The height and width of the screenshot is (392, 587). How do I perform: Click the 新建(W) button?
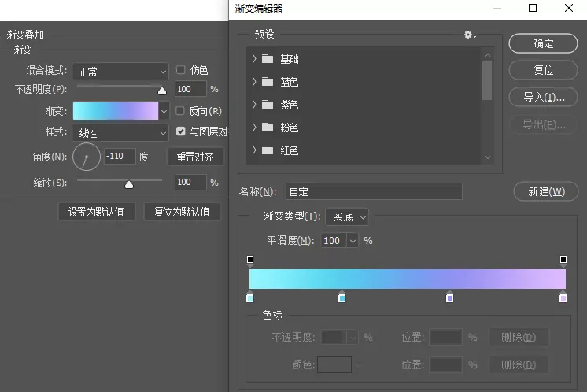546,192
